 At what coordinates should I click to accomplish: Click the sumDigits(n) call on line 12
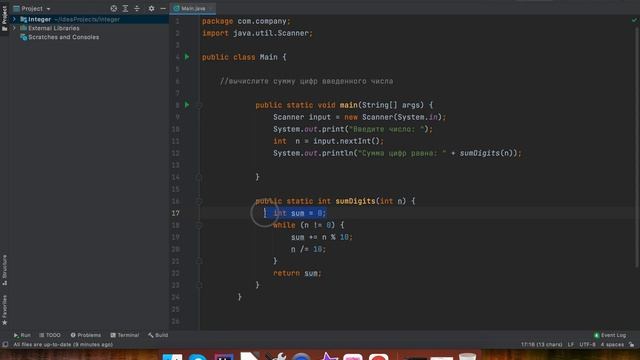coord(486,153)
